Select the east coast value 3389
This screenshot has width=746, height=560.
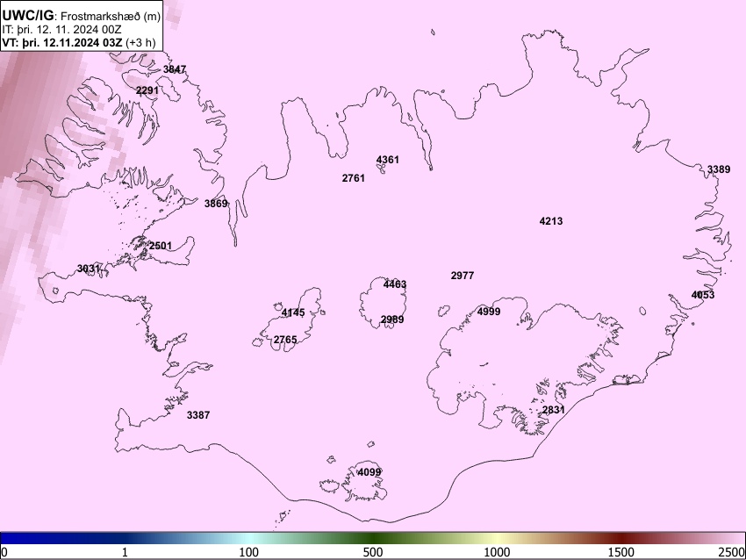[719, 169]
